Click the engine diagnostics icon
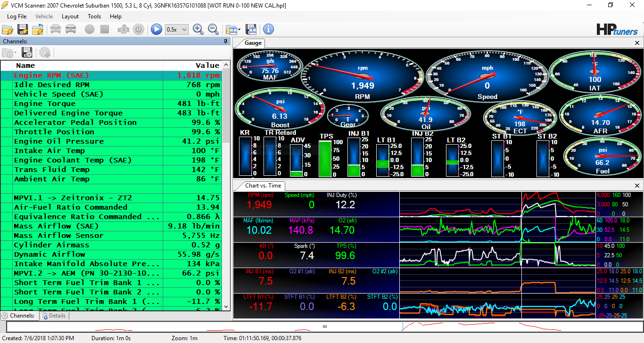This screenshot has height=343, width=644. click(x=124, y=29)
